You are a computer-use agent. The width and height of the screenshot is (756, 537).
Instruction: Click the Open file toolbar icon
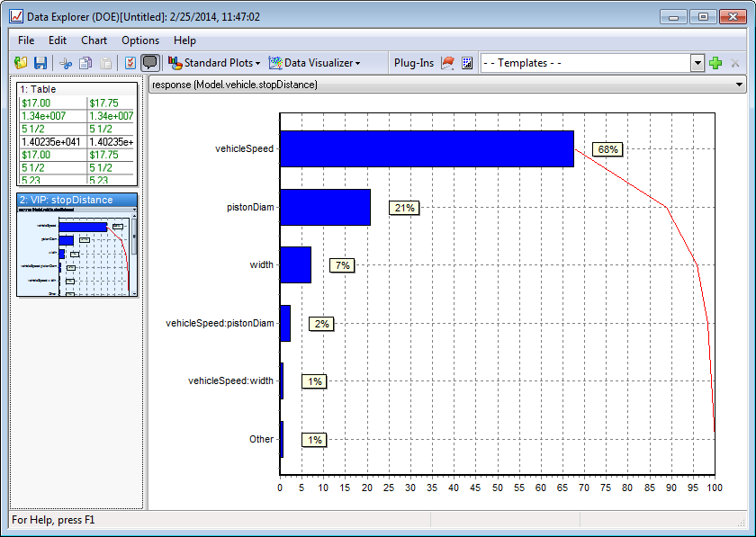[21, 63]
